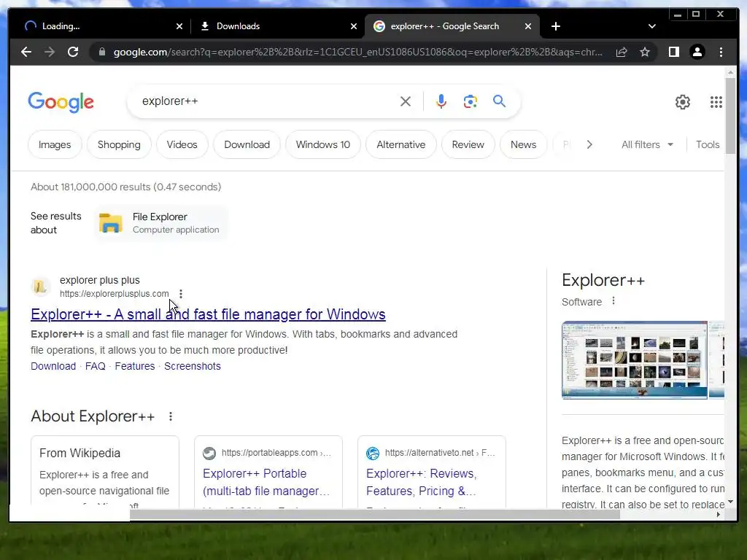Select the Review filter chip
The image size is (747, 560).
coord(468,144)
